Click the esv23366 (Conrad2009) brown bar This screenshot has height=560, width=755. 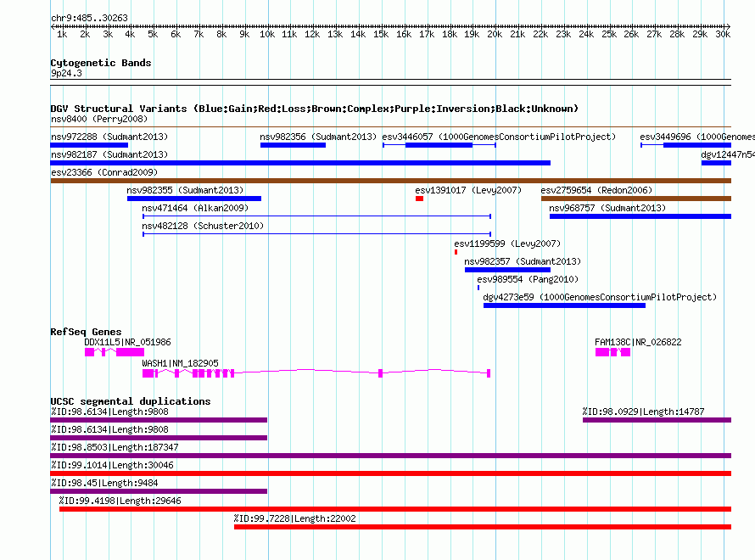(x=391, y=181)
